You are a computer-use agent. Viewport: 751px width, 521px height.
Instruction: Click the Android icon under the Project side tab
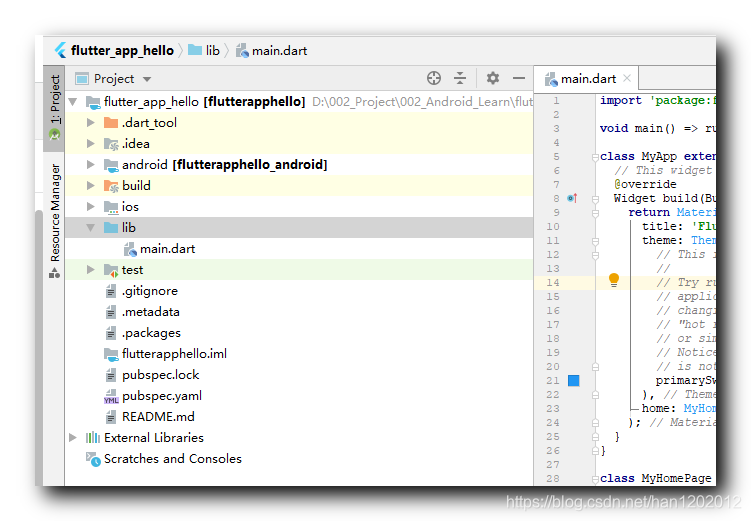click(55, 136)
